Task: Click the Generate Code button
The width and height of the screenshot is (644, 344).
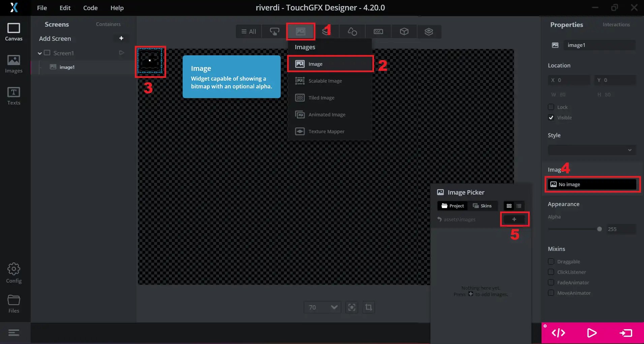Action: coord(558,333)
